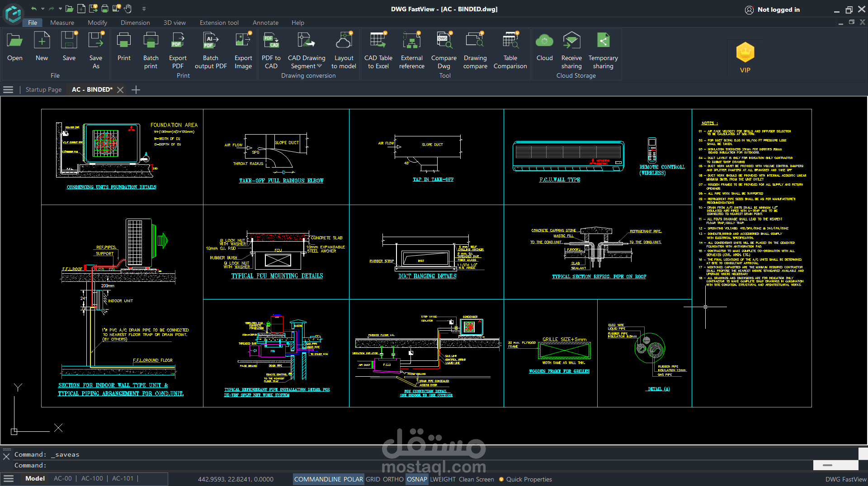Expand the CAD Drawing Segment dropdown

[x=320, y=66]
